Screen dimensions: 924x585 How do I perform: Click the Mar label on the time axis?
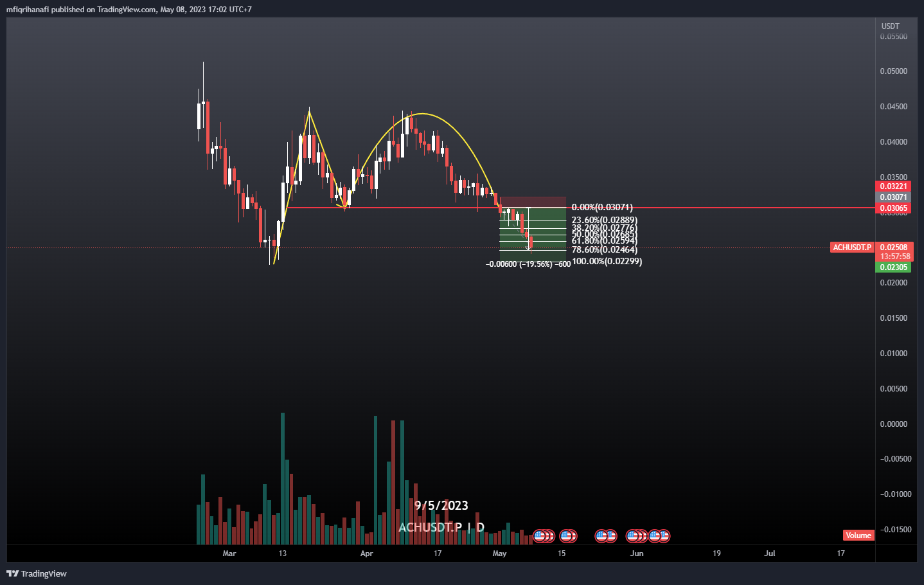point(229,553)
